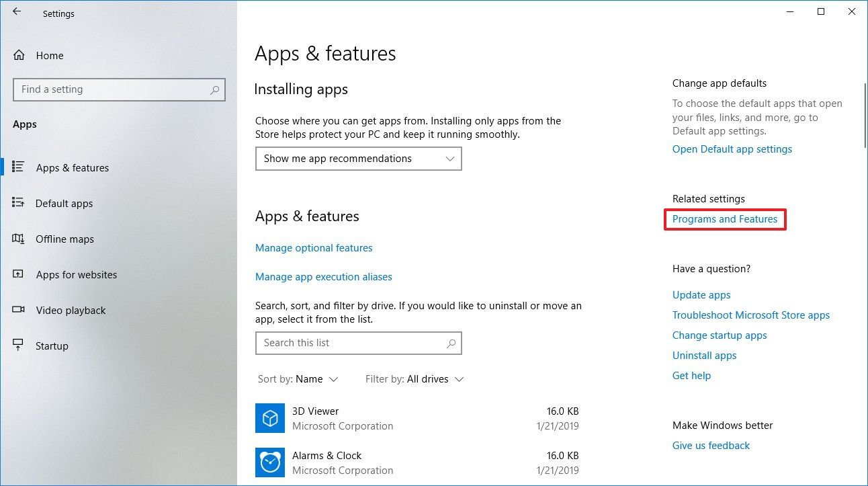
Task: Click the Offline maps sidebar icon
Action: coord(19,239)
